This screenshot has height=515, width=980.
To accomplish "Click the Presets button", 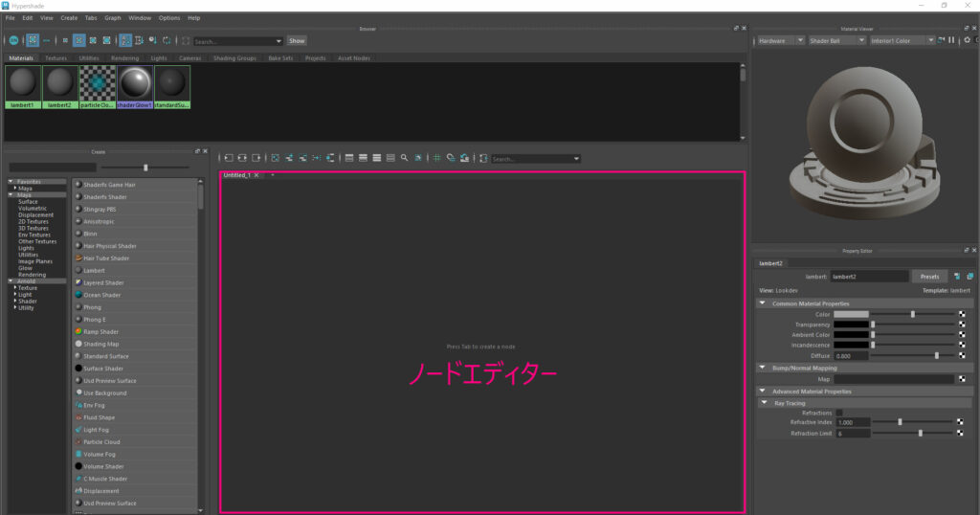I will (x=929, y=277).
